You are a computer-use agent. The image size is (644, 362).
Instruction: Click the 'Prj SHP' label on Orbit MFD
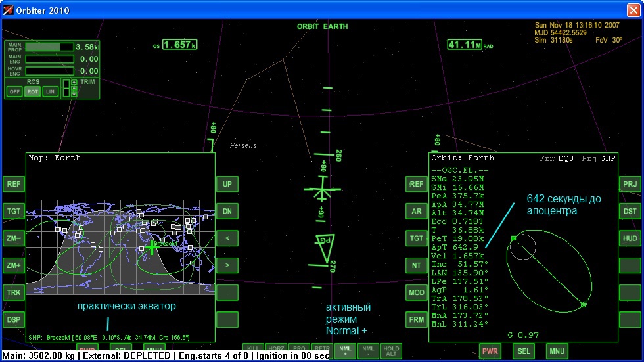tap(599, 158)
